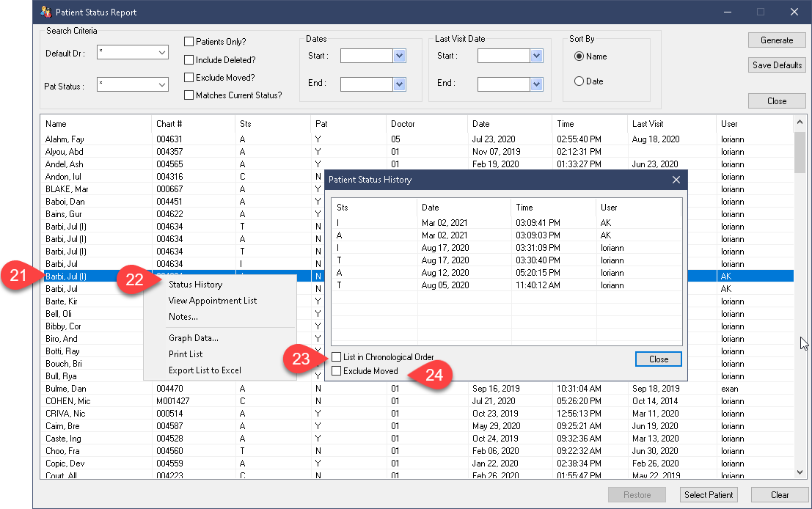Image resolution: width=812 pixels, height=509 pixels.
Task: Choose Print List menu option
Action: pos(186,354)
